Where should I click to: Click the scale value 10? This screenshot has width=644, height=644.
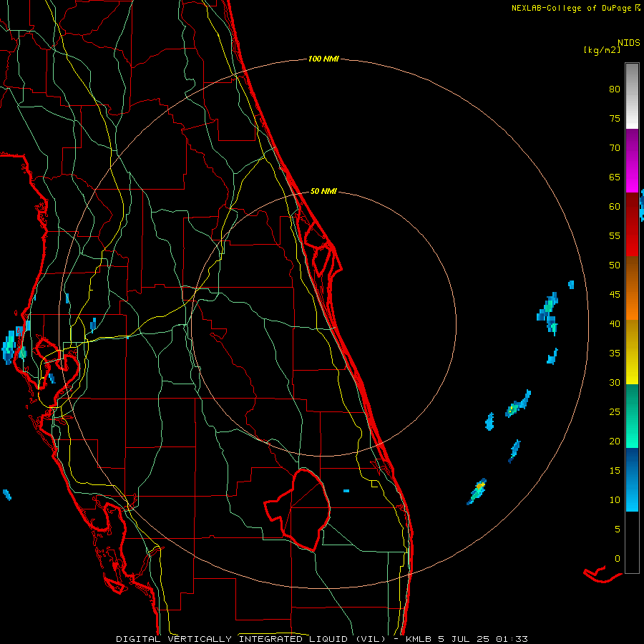pyautogui.click(x=615, y=500)
